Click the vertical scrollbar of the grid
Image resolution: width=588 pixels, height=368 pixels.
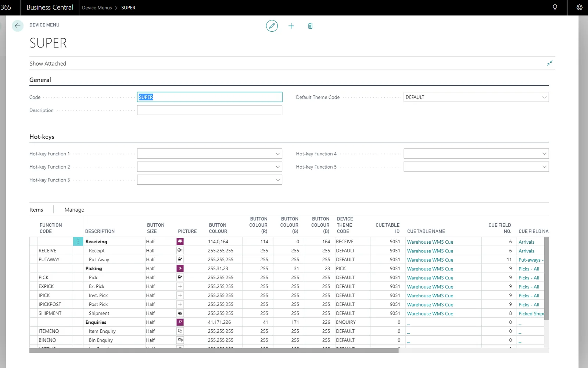click(x=546, y=278)
